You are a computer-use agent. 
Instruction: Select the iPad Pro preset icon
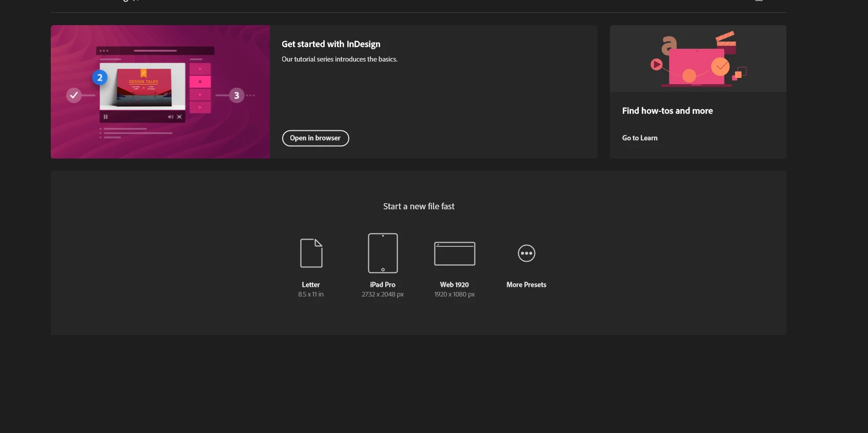pyautogui.click(x=383, y=253)
